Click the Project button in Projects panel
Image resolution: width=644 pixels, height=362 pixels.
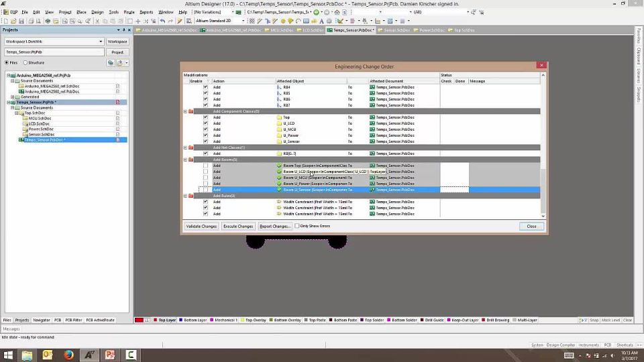pyautogui.click(x=117, y=52)
